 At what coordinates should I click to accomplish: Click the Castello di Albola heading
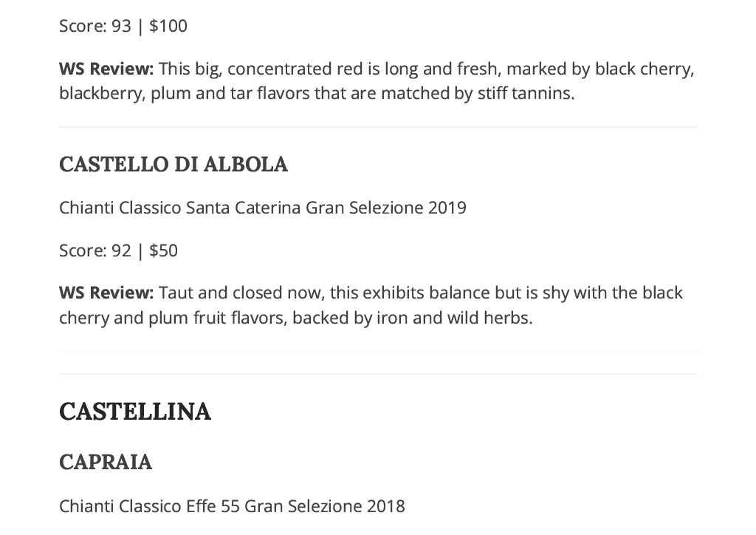point(173,165)
